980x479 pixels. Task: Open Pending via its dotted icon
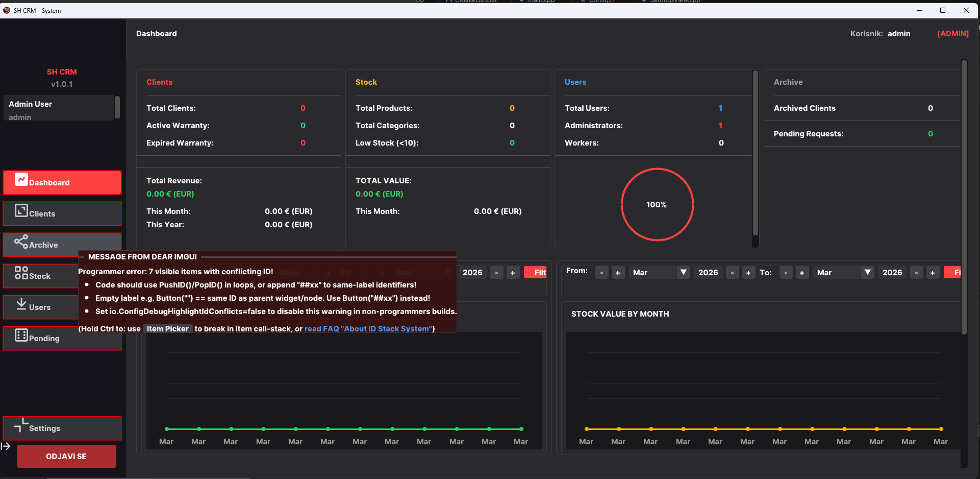pos(21,336)
